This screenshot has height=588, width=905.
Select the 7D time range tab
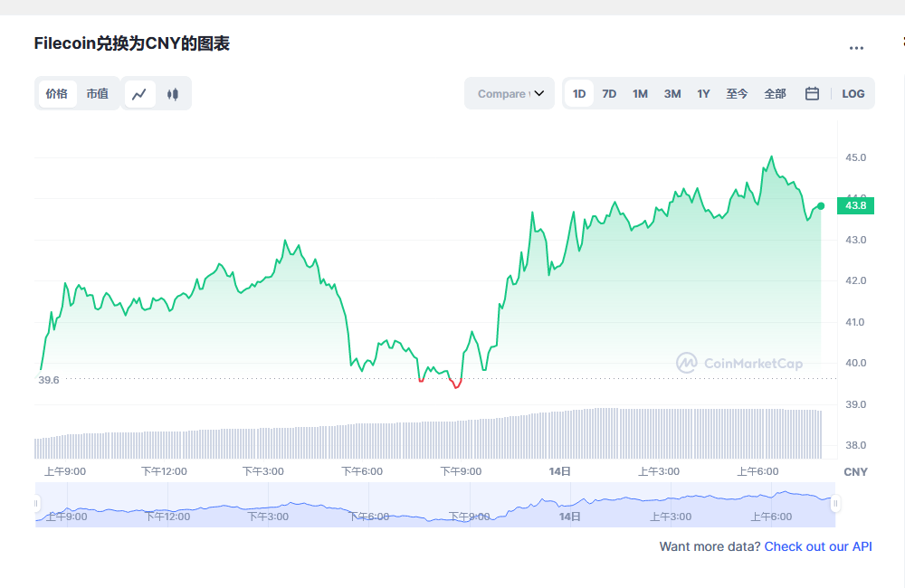[x=609, y=93]
